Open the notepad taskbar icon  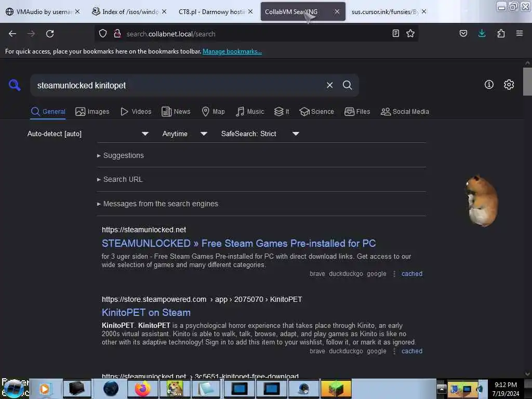206,389
